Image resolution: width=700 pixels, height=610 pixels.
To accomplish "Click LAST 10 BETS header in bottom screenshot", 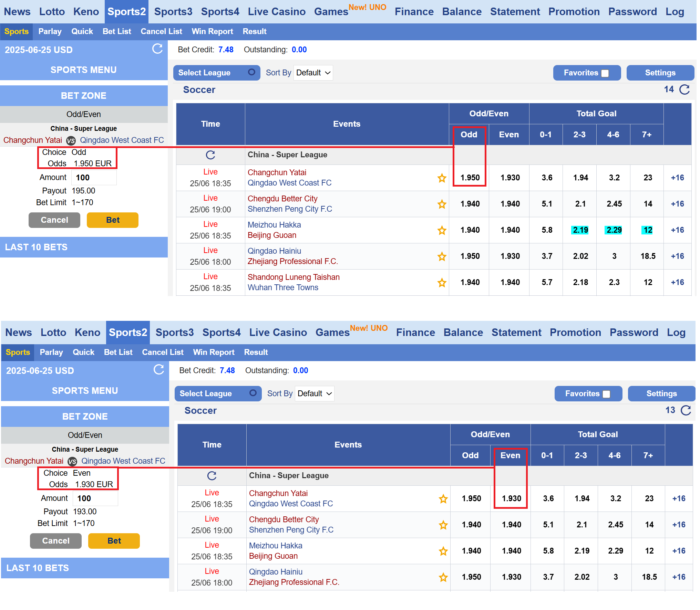I will 85,568.
